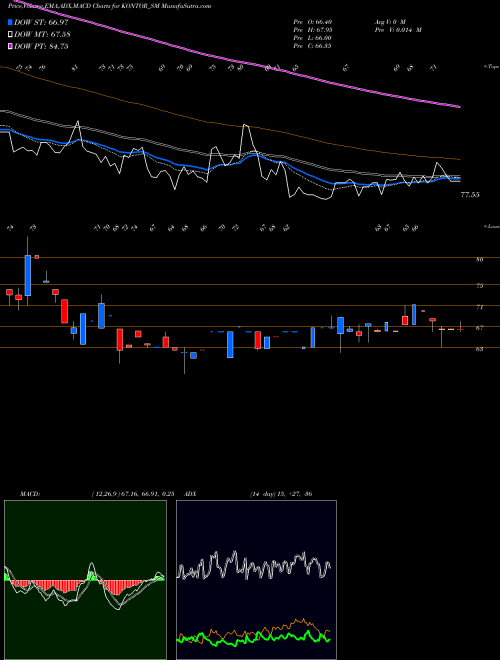The width and height of the screenshot is (500, 660).
Task: Click the 71 price axis label
Action: pyautogui.click(x=479, y=307)
